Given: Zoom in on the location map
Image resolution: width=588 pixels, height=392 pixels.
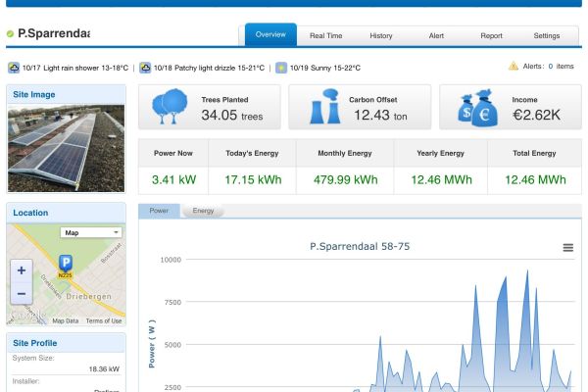Looking at the screenshot, I should (x=22, y=269).
